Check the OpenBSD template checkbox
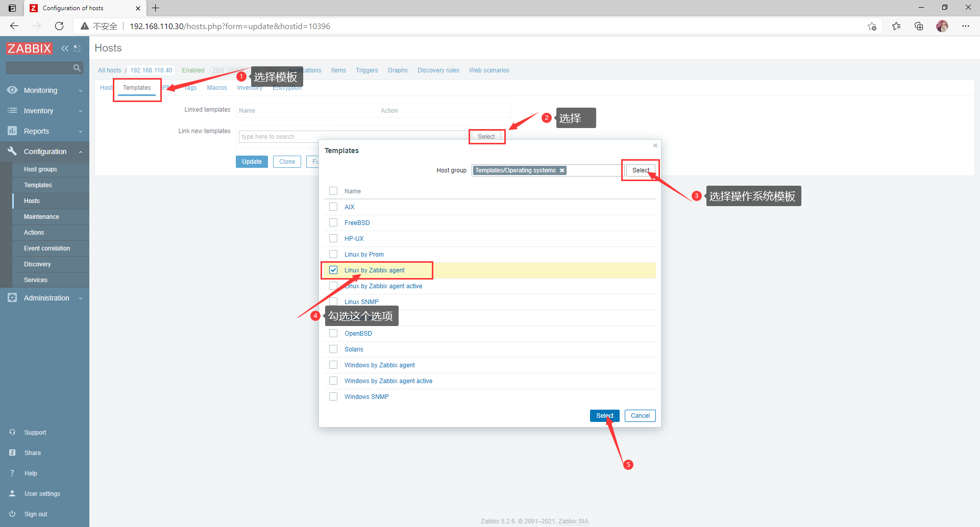This screenshot has height=527, width=980. [x=333, y=333]
